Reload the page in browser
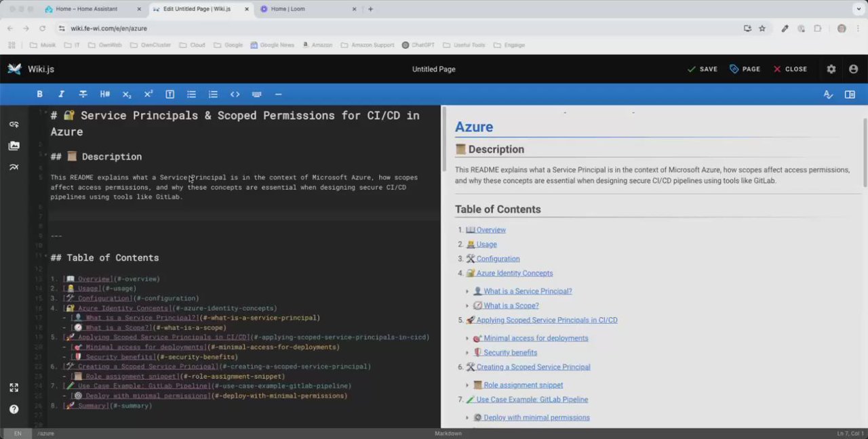868x439 pixels. [42, 28]
